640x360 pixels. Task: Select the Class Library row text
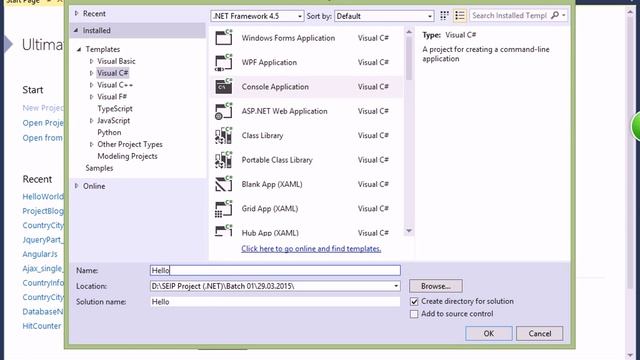coord(262,136)
